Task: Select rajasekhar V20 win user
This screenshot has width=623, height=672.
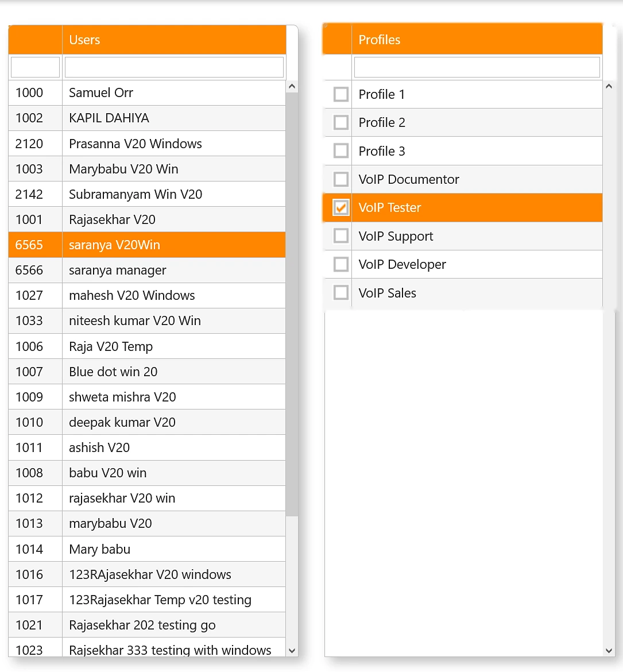Action: click(147, 498)
